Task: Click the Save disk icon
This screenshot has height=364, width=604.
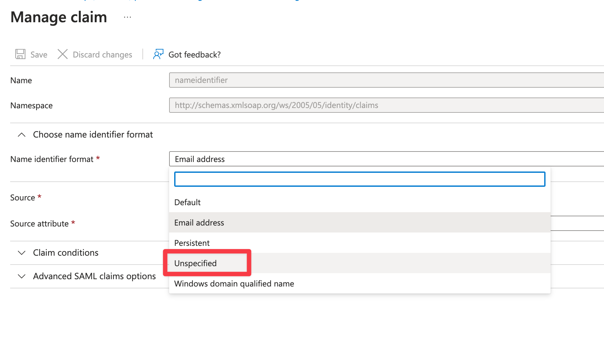Action: pos(20,54)
